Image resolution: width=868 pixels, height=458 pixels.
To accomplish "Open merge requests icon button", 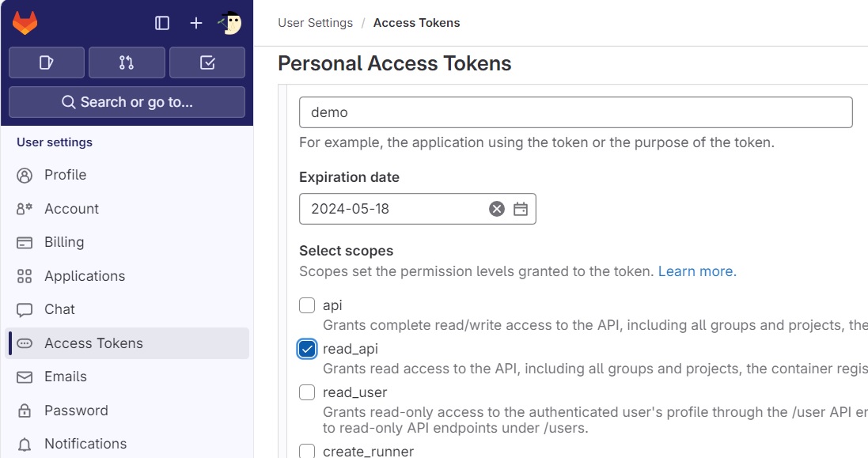I will click(x=127, y=62).
